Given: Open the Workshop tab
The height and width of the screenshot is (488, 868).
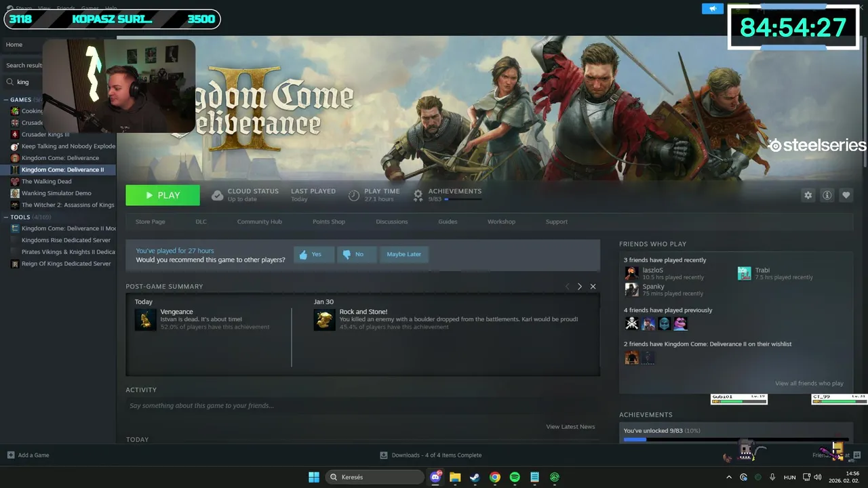Looking at the screenshot, I should [501, 222].
